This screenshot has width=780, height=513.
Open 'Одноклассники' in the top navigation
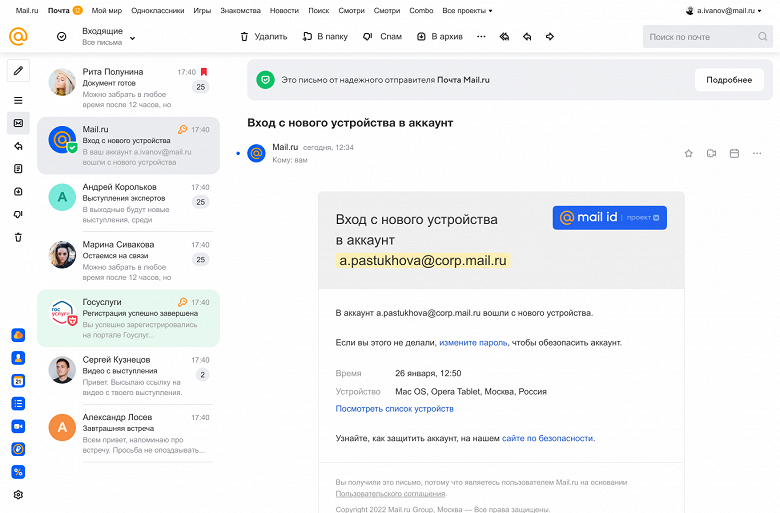click(158, 10)
